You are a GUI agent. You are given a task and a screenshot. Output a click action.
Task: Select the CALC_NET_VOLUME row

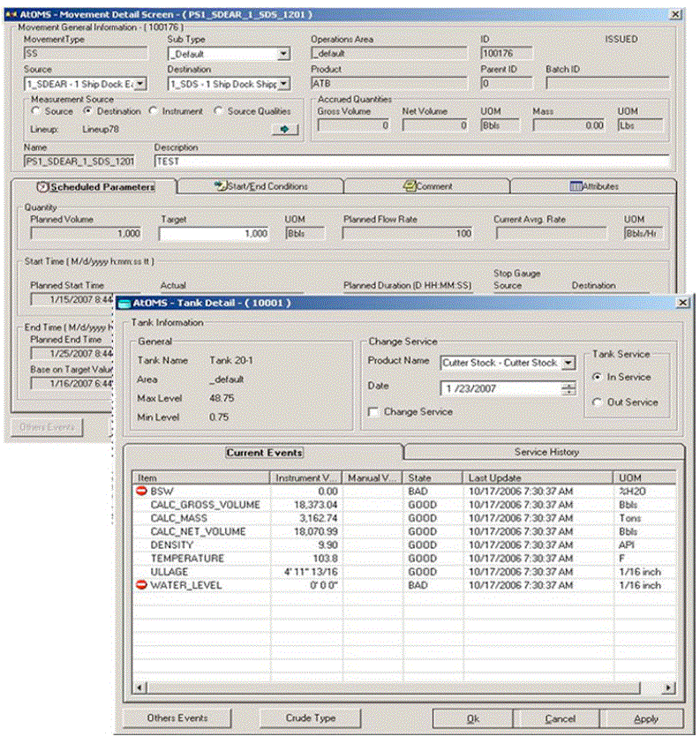pos(404,531)
